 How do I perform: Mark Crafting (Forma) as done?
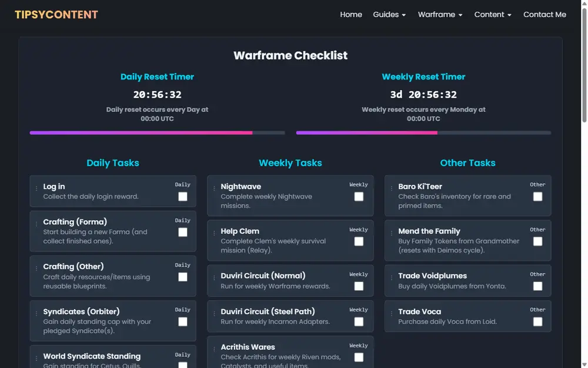(x=183, y=233)
